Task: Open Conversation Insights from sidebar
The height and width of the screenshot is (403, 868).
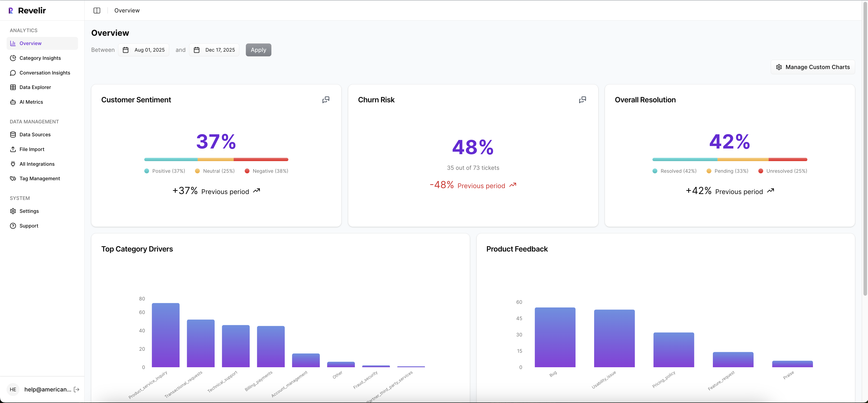Action: coord(45,72)
